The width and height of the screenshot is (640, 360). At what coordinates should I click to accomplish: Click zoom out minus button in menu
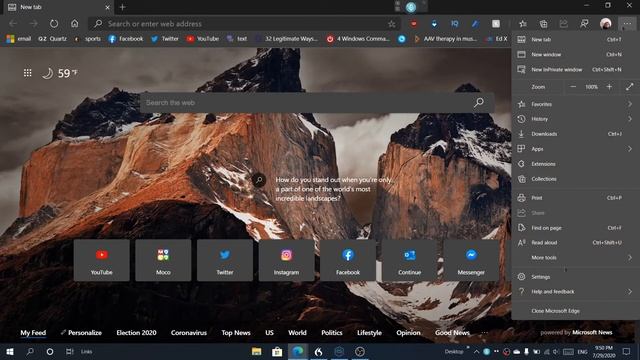click(x=573, y=87)
